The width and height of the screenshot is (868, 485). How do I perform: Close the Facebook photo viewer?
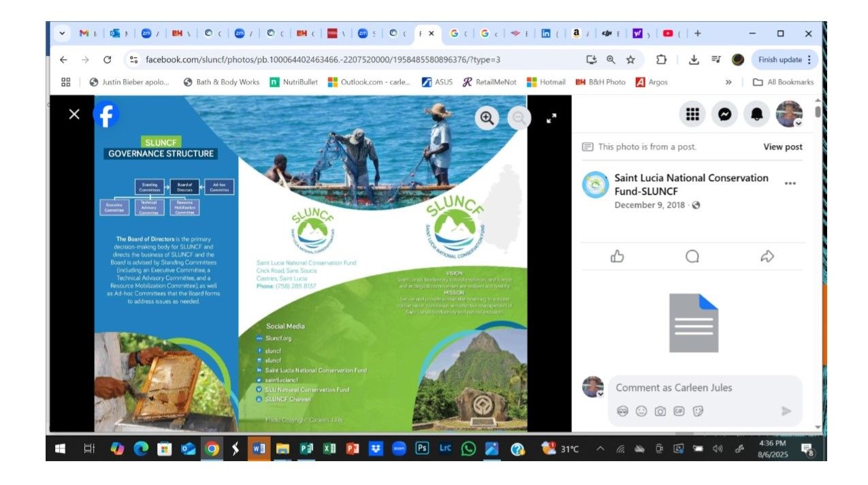coord(74,114)
